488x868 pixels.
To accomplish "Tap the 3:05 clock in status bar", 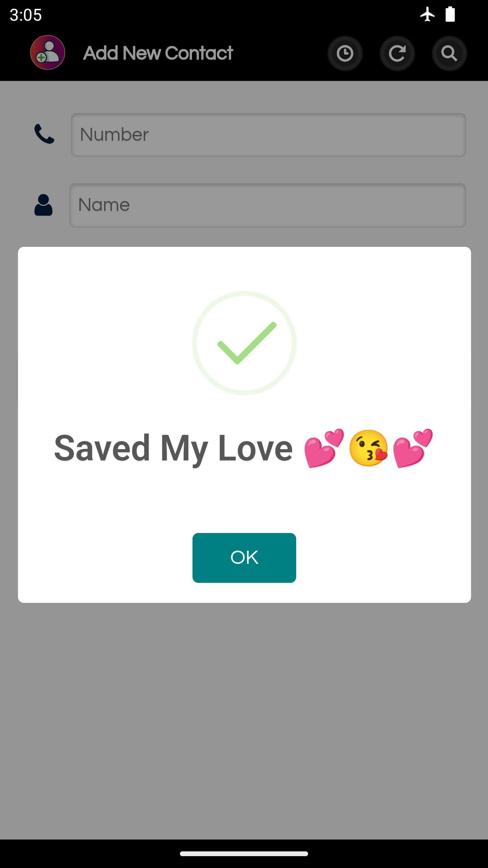I will pos(26,15).
